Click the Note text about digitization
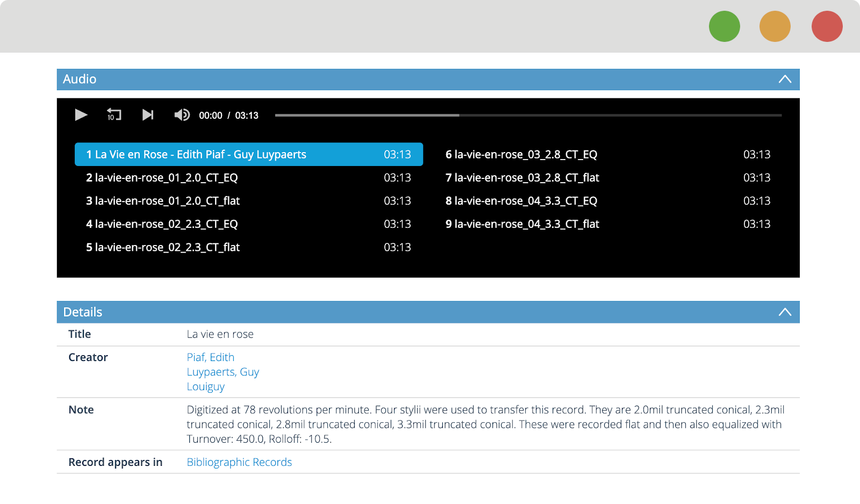860x504 pixels. (485, 424)
